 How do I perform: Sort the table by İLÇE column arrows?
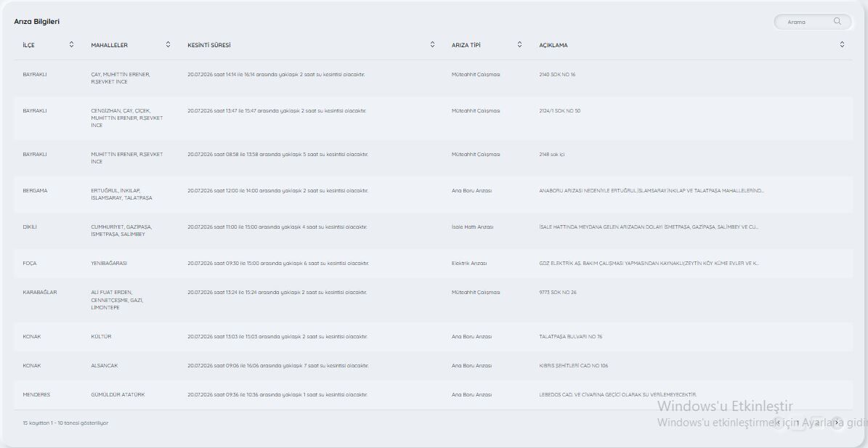click(71, 44)
